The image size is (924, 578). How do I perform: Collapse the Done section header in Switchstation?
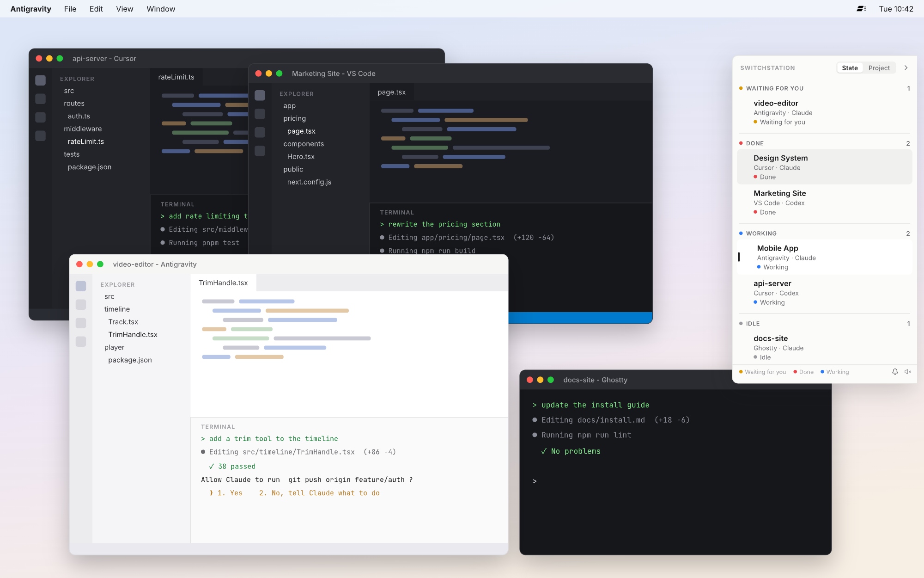pos(824,143)
